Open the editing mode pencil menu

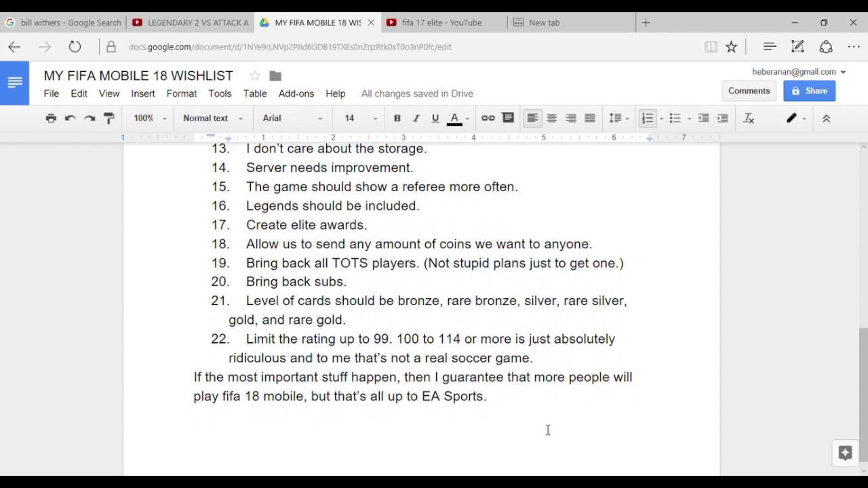796,118
